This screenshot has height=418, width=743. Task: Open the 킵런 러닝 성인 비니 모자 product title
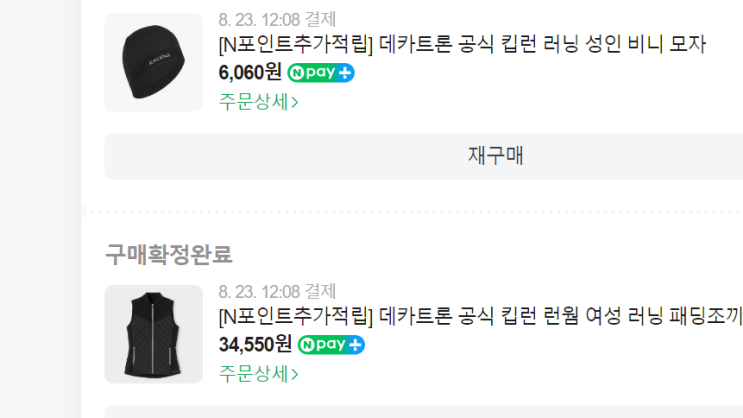(x=462, y=45)
